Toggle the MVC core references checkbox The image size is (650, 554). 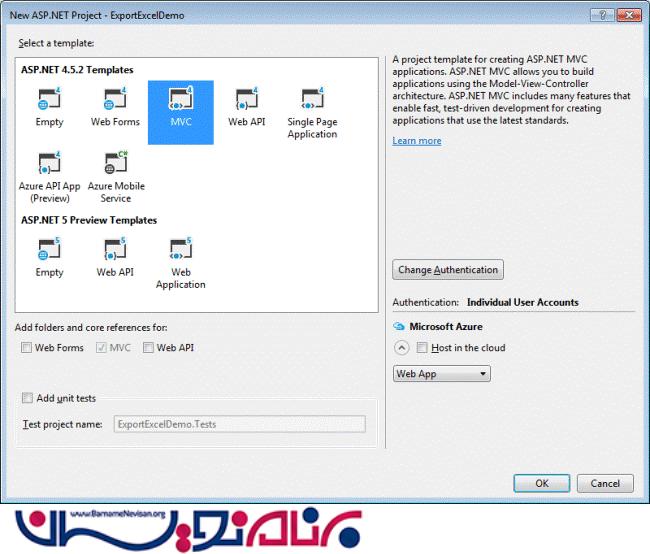tap(101, 347)
